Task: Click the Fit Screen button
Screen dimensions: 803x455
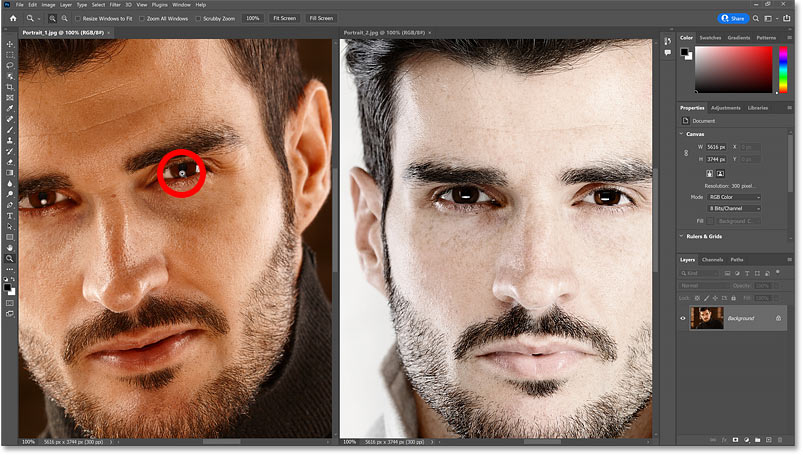Action: (x=284, y=18)
